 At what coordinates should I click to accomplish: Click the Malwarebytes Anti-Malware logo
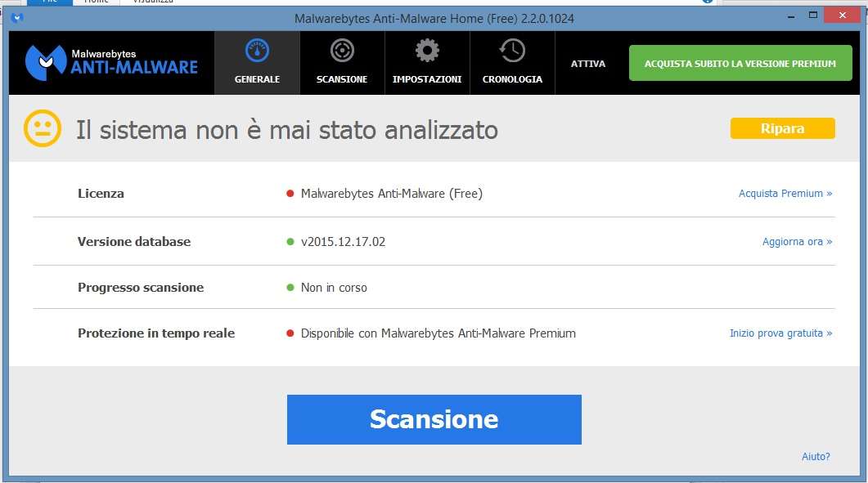pos(111,62)
